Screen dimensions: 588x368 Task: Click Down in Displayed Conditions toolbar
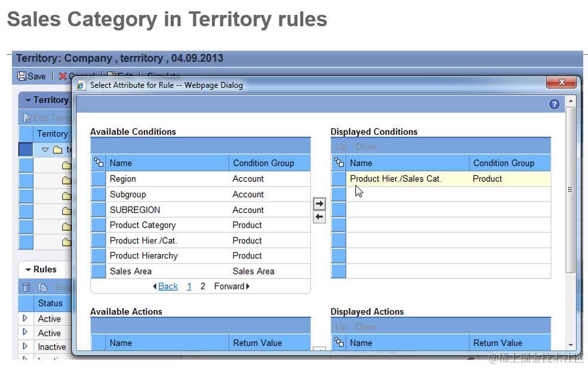click(x=366, y=147)
